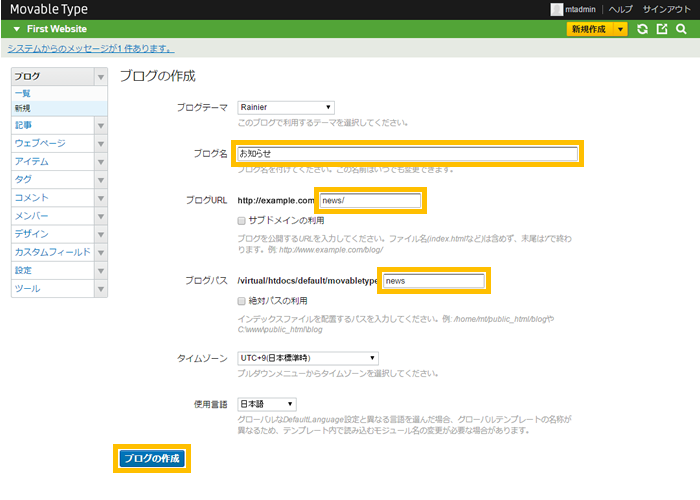Click arrow icon beside アイテム in sidebar
The height and width of the screenshot is (500, 700).
[x=100, y=161]
